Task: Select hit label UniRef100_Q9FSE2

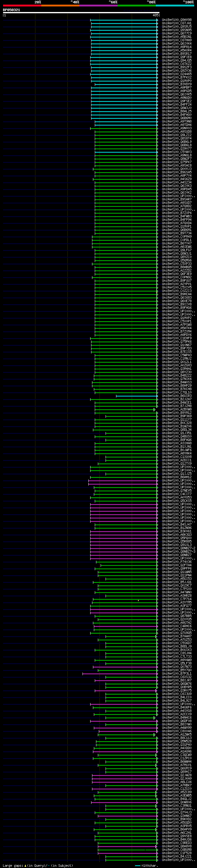Action: (176, 101)
